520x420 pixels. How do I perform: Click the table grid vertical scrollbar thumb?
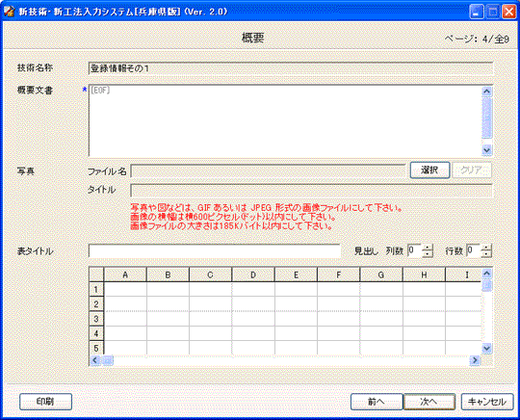pyautogui.click(x=487, y=285)
